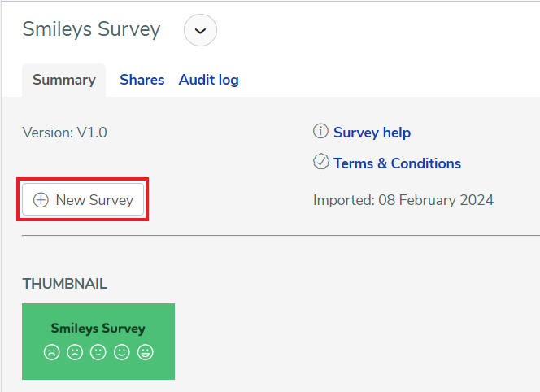The image size is (540, 392).
Task: Choose the fourth slightly smiling face
Action: coord(122,352)
